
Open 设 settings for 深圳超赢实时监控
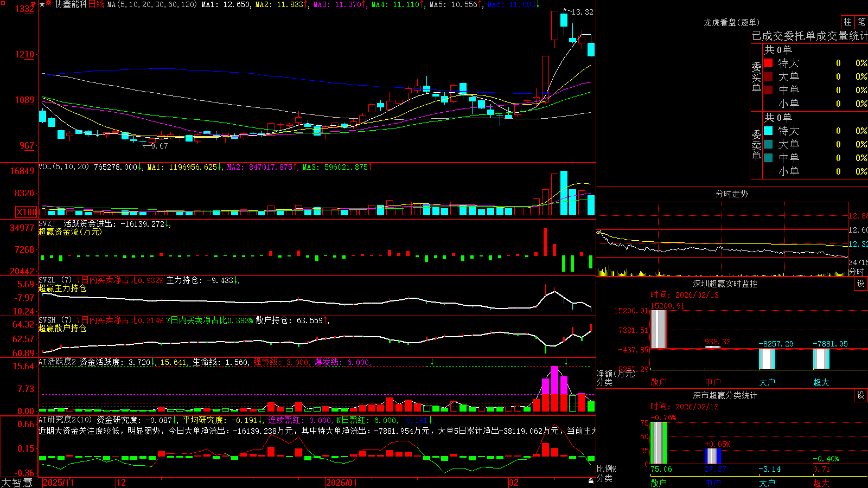tap(861, 284)
